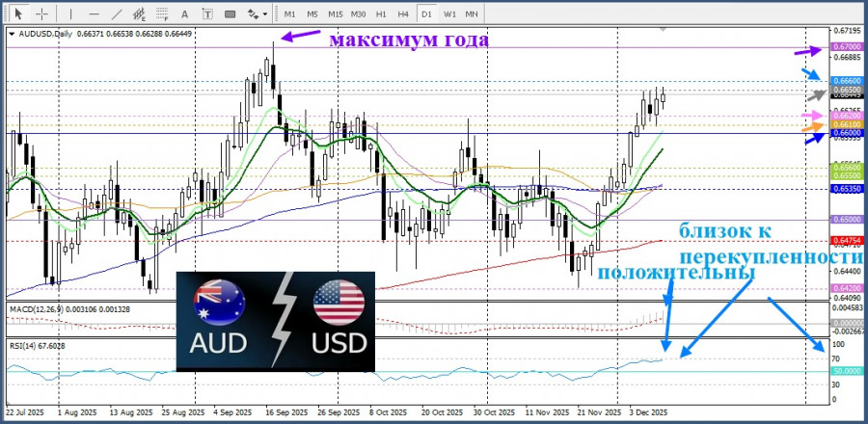Click the 3 Dec 2025 date label
The height and width of the screenshot is (424, 868).
click(x=648, y=413)
